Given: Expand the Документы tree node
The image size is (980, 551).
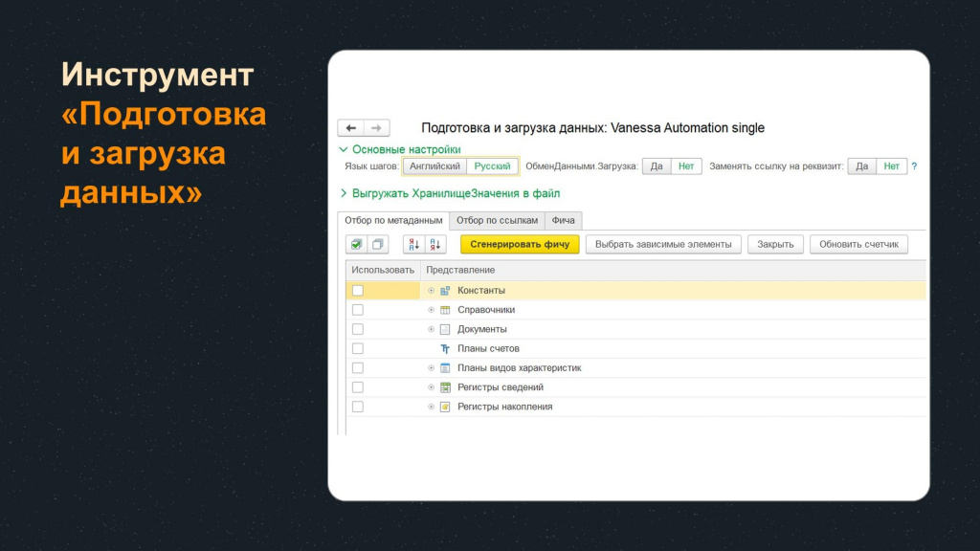Looking at the screenshot, I should 431,329.
